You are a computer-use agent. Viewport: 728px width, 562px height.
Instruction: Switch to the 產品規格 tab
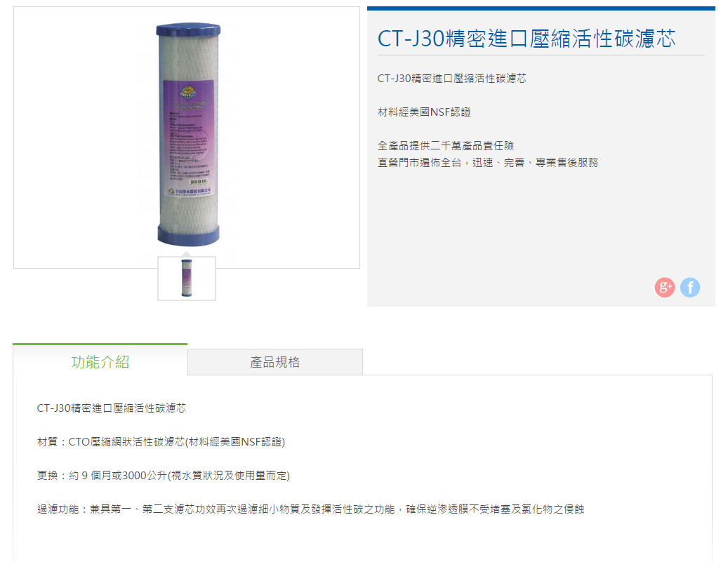[275, 362]
